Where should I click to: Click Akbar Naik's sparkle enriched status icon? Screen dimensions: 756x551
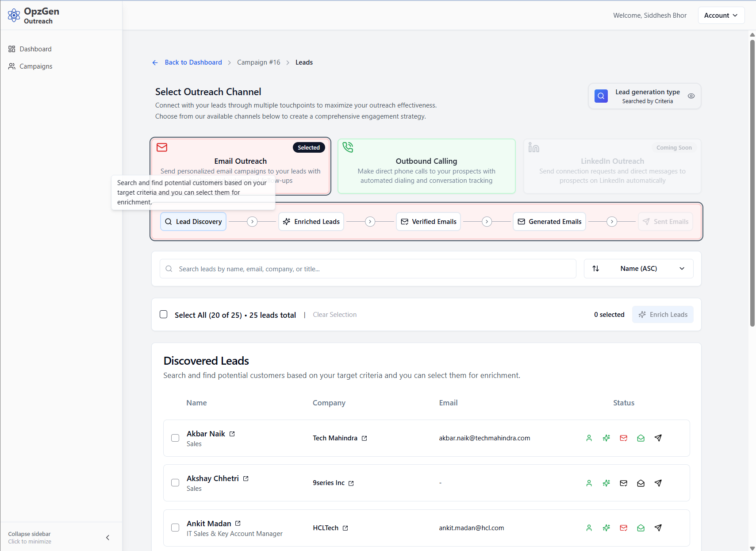coord(606,438)
